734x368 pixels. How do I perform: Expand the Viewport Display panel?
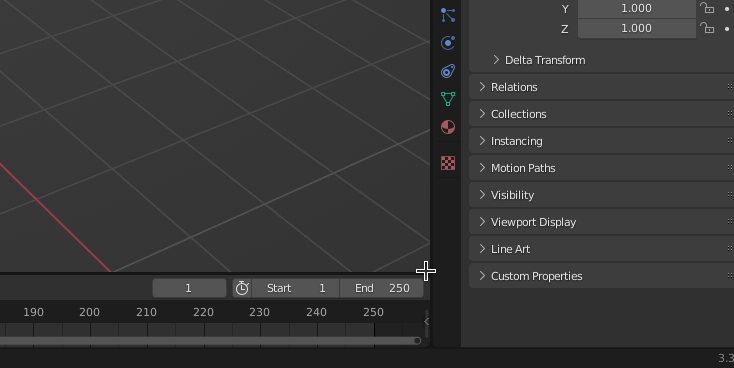pyautogui.click(x=602, y=222)
